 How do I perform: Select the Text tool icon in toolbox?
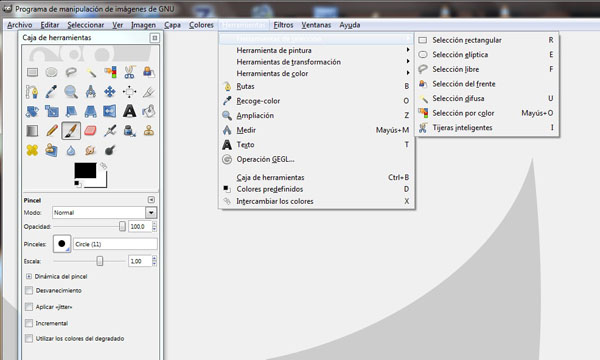129,111
